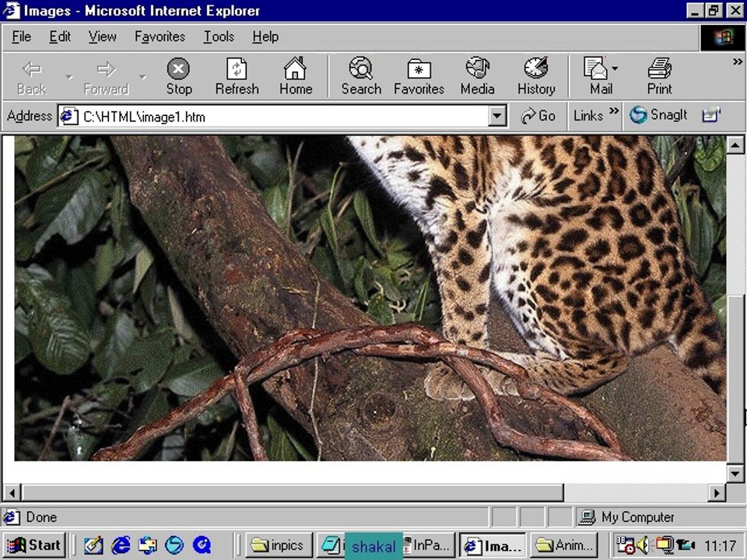Expand the Address bar dropdown list
The width and height of the screenshot is (747, 560).
point(497,116)
